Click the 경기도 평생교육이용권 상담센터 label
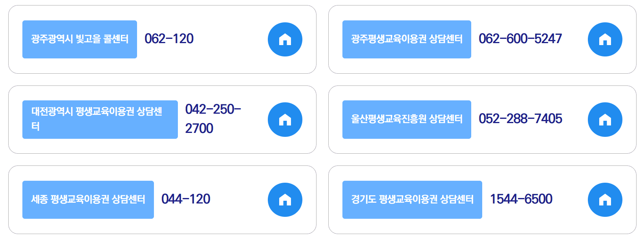 coord(413,200)
